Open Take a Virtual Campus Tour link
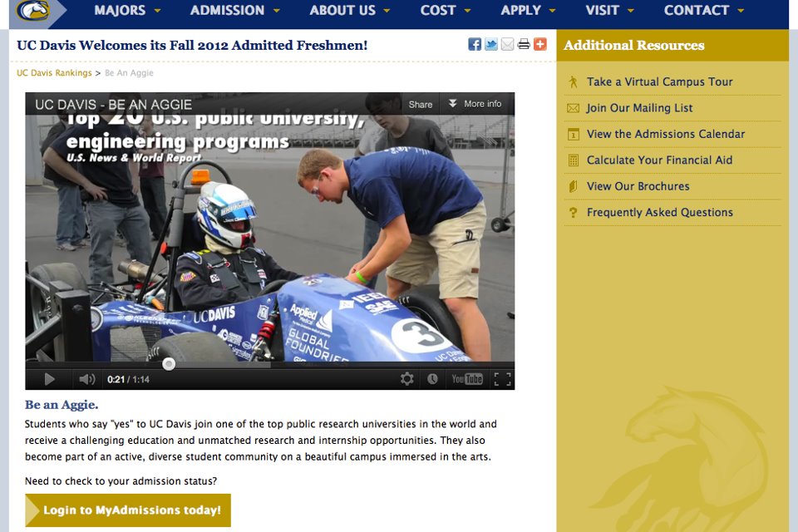The image size is (798, 532). pyautogui.click(x=659, y=82)
